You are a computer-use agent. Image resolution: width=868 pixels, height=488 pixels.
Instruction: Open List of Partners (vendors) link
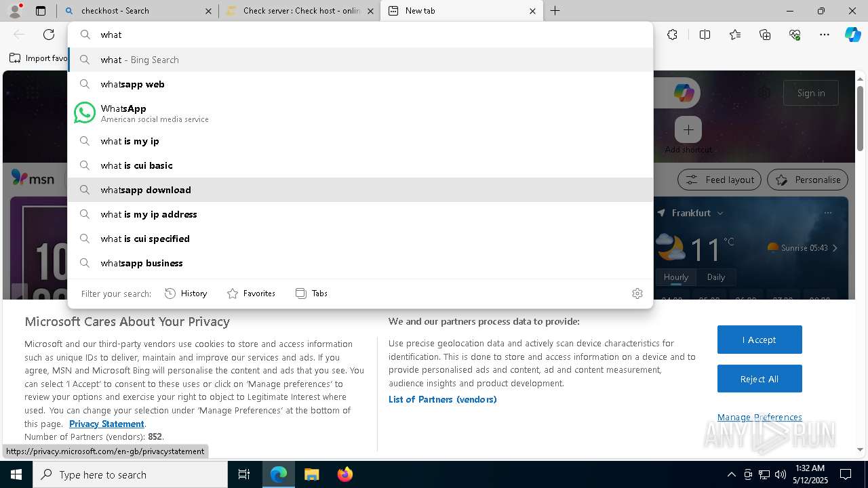(442, 399)
